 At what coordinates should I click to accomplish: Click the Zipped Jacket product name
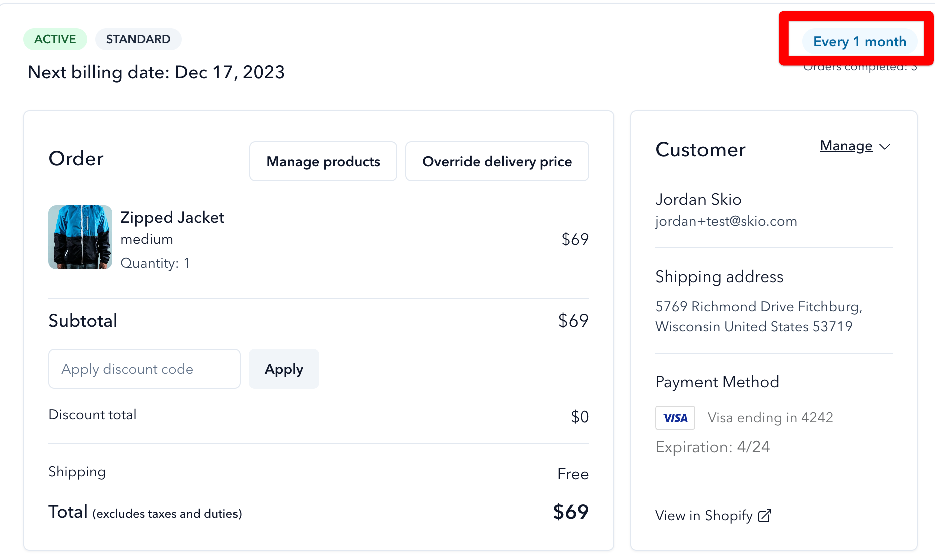point(172,218)
